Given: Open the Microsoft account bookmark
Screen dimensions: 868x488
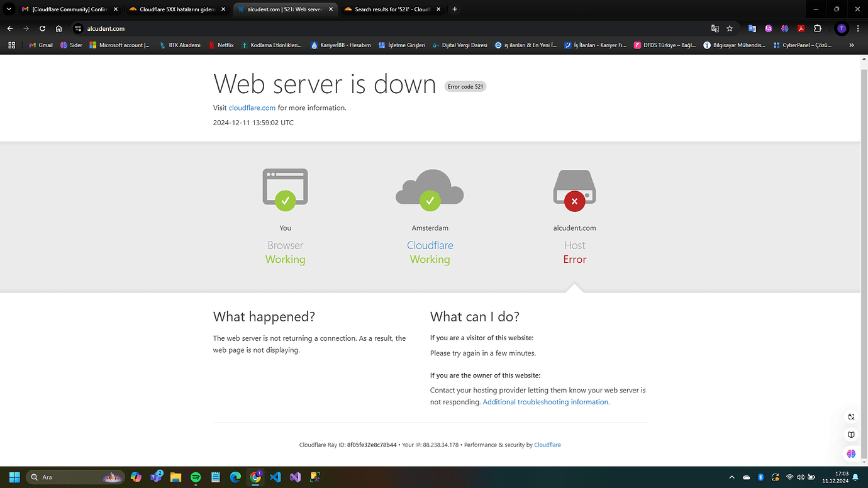Looking at the screenshot, I should point(120,45).
